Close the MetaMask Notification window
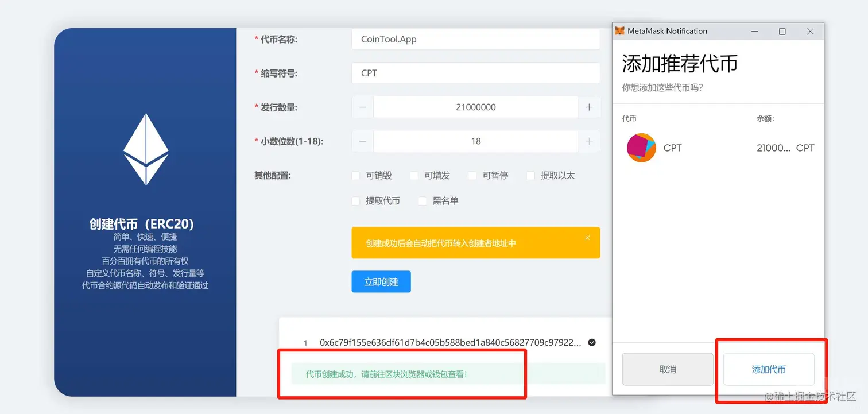Screen dimensions: 868x414 tap(810, 32)
